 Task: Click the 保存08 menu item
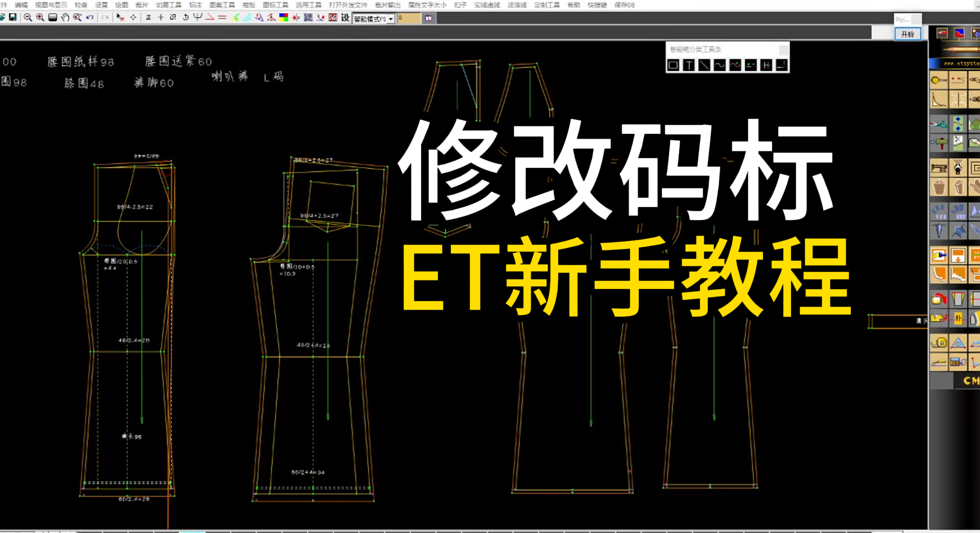click(624, 5)
